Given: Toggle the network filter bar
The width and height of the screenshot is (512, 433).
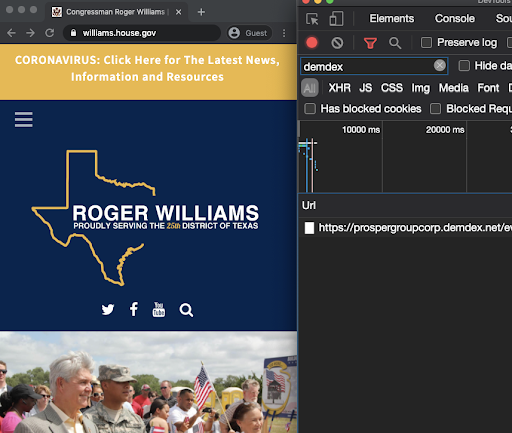Looking at the screenshot, I should (x=370, y=43).
